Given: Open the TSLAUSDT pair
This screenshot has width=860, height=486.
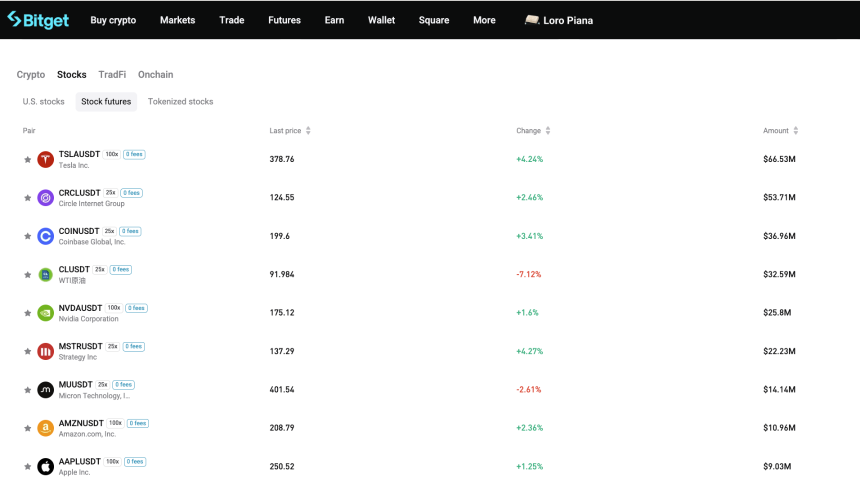Looking at the screenshot, I should 80,154.
